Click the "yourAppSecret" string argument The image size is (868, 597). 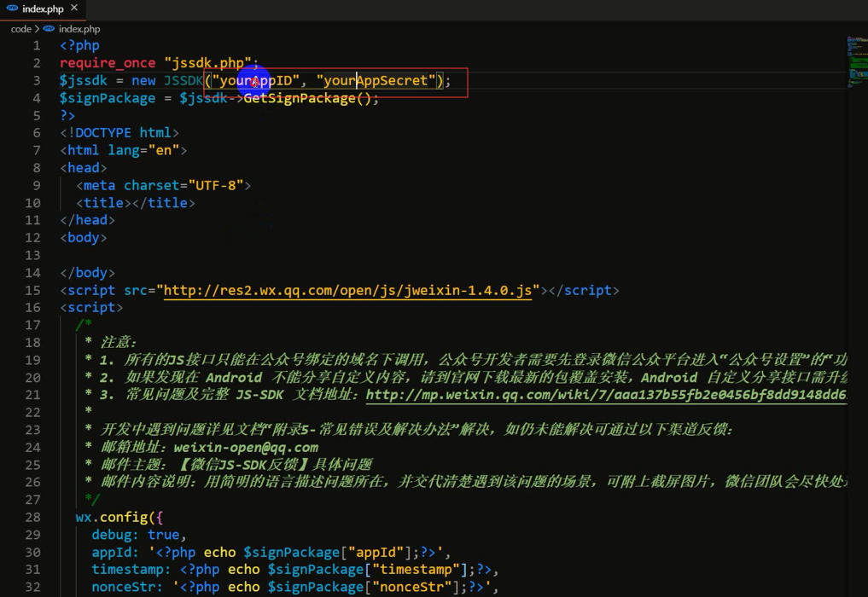point(376,81)
